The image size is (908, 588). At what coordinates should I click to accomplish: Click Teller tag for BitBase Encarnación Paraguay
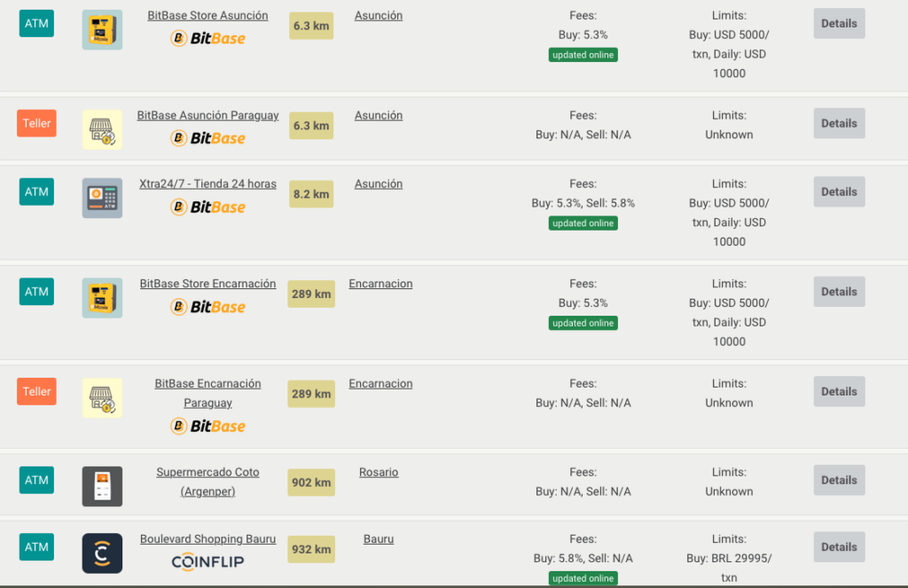point(36,392)
